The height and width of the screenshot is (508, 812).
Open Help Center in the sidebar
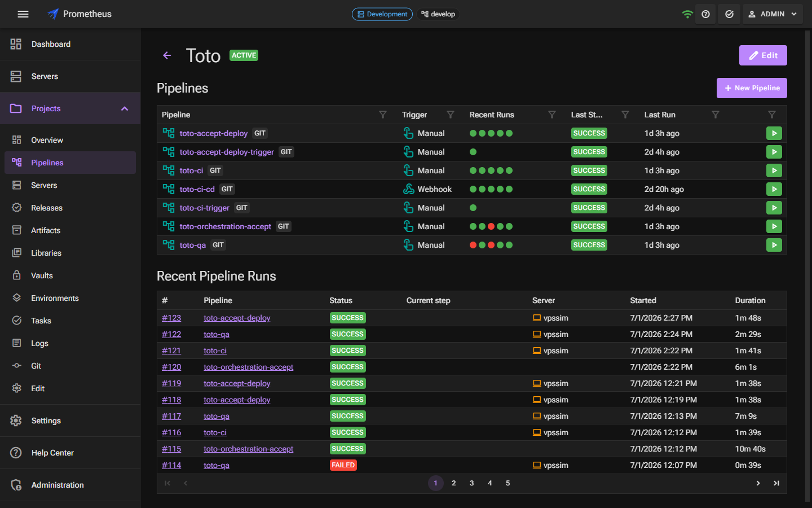[x=70, y=453]
